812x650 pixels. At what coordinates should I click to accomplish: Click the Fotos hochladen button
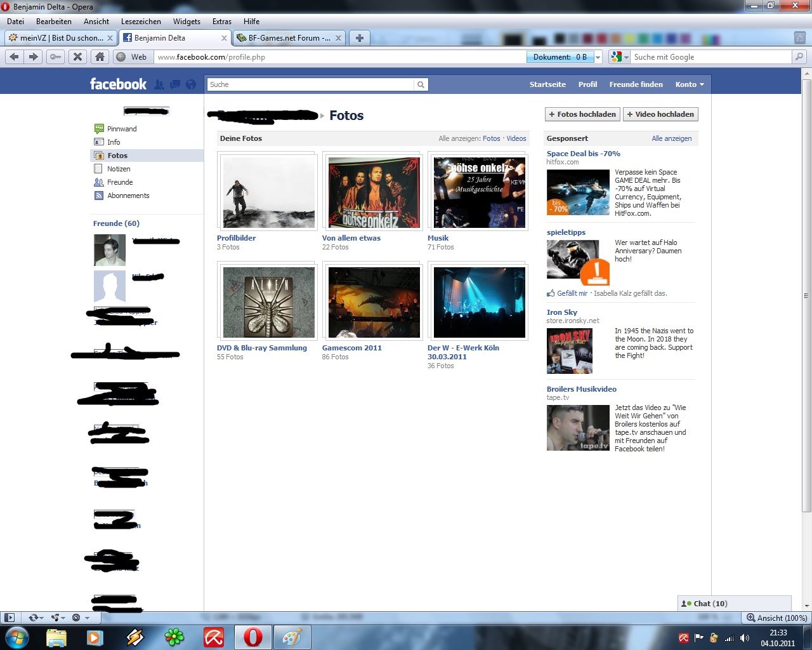pos(582,114)
